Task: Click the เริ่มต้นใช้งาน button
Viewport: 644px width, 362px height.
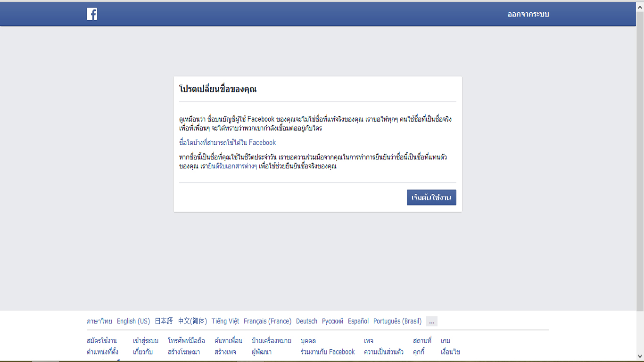Action: click(431, 197)
